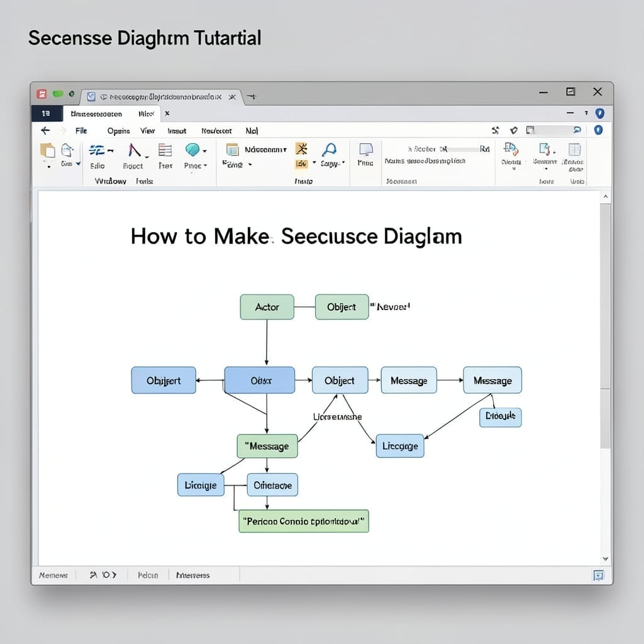Image resolution: width=644 pixels, height=644 pixels.
Task: Expand the arrow next to Ide
Action: (314, 163)
